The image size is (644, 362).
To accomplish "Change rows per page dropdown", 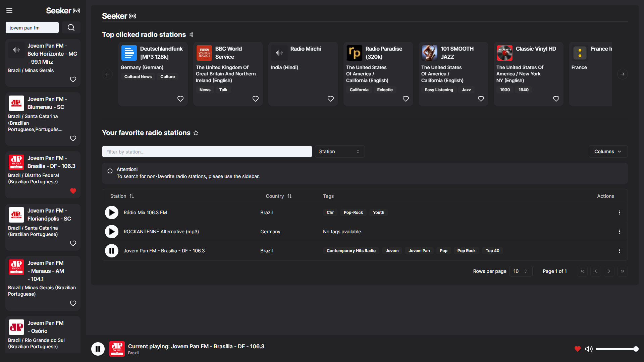I will pyautogui.click(x=521, y=271).
